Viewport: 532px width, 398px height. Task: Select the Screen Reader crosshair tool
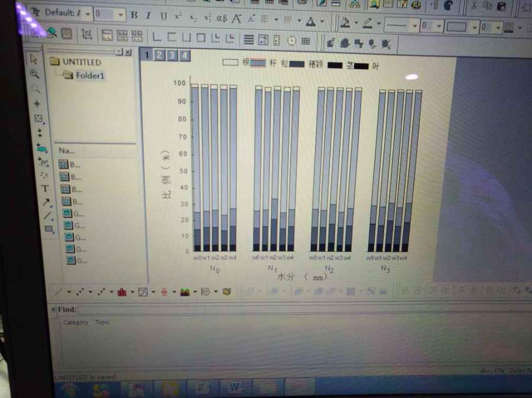37,103
